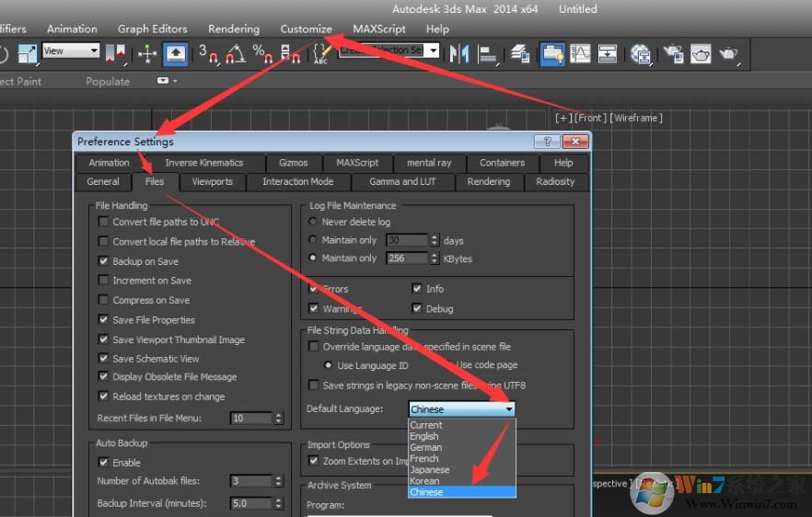Open the View coordinate system dropdown
Image resolution: width=812 pixels, height=517 pixels.
71,52
